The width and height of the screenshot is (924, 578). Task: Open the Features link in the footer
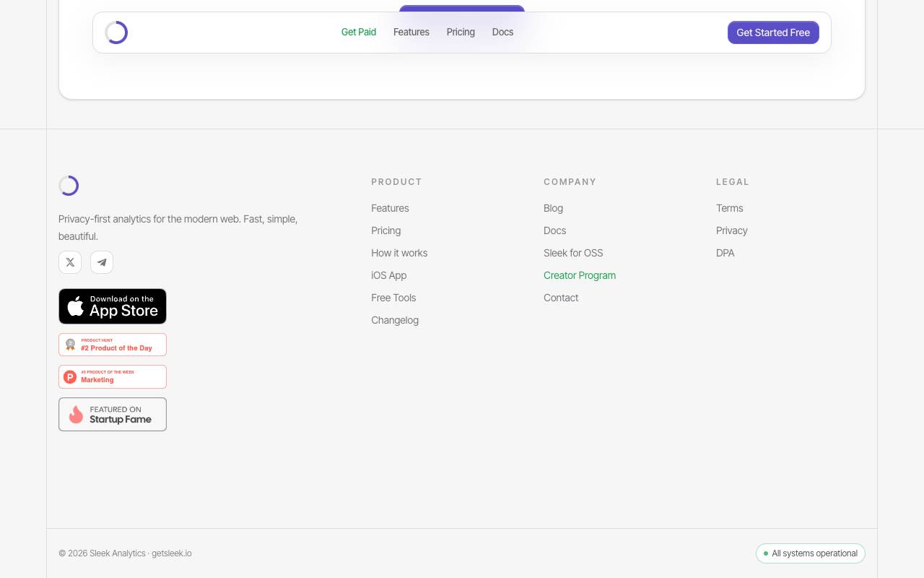pos(390,208)
